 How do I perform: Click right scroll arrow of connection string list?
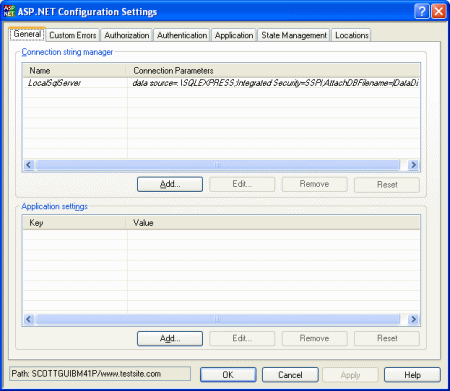pos(413,165)
